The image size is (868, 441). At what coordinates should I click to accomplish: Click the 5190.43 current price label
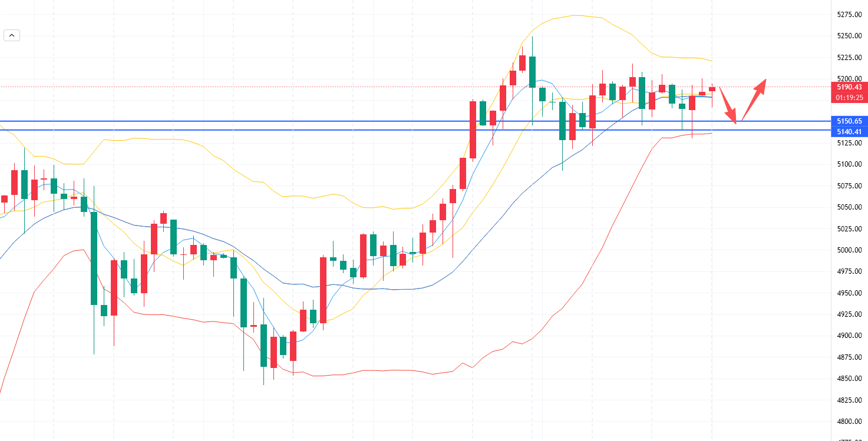coord(849,87)
